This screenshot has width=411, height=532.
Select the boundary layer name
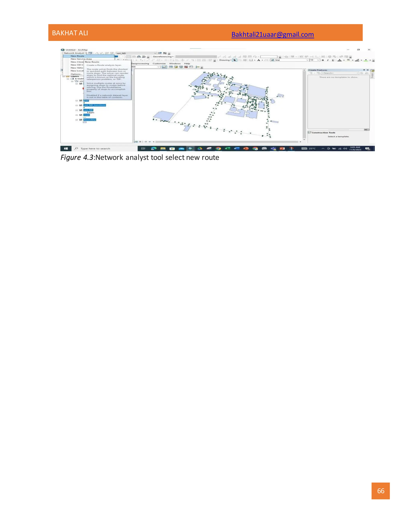point(90,120)
